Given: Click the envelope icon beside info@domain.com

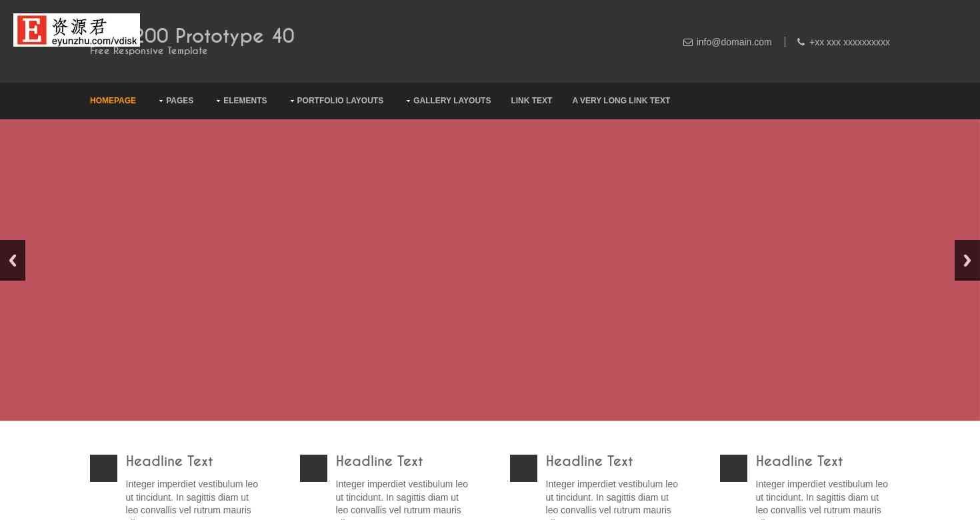Looking at the screenshot, I should (x=687, y=43).
